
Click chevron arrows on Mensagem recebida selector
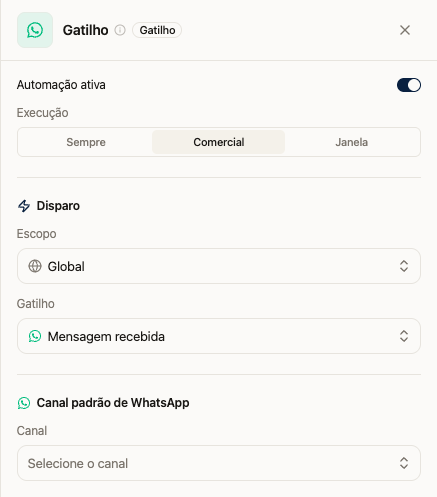404,336
